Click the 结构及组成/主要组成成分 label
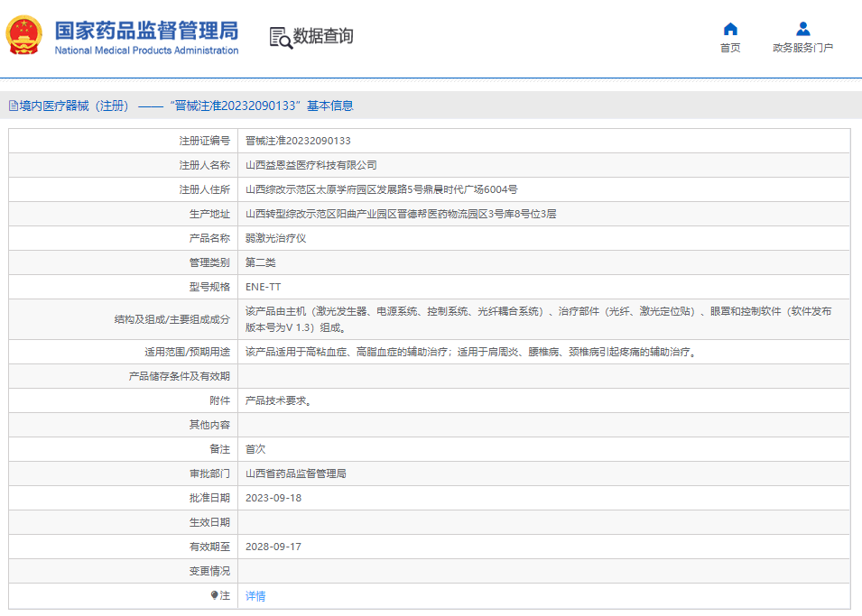The height and width of the screenshot is (616, 862). coord(172,319)
